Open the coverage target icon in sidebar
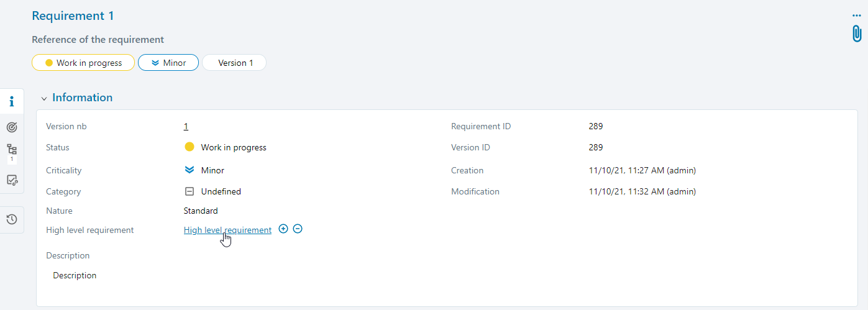This screenshot has width=868, height=310. pos(12,127)
